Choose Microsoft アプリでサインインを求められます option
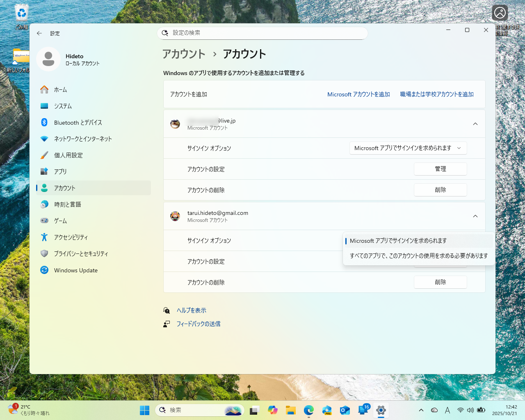The image size is (525, 420). click(419, 241)
